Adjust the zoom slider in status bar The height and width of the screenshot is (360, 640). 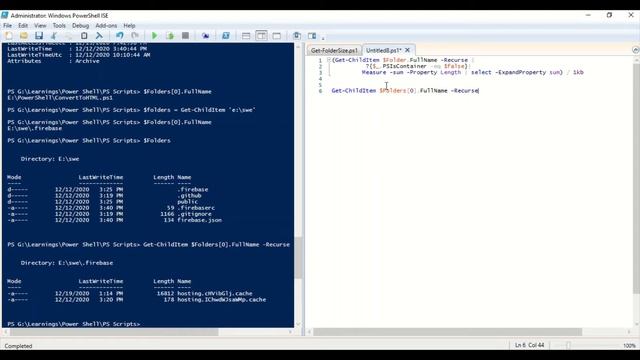pyautogui.click(x=568, y=345)
